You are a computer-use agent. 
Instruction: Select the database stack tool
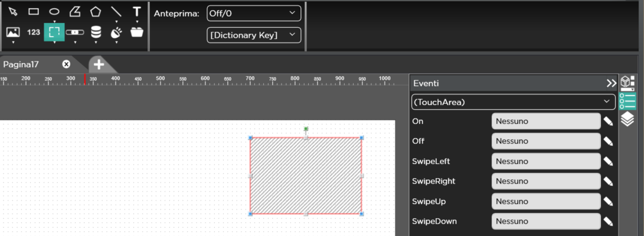tap(96, 32)
